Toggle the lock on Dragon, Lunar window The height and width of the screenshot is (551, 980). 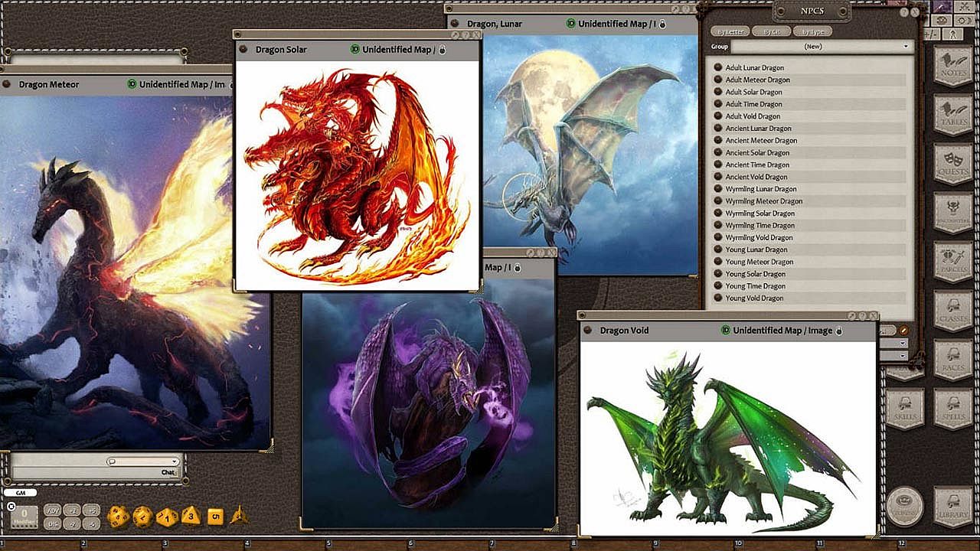point(662,24)
